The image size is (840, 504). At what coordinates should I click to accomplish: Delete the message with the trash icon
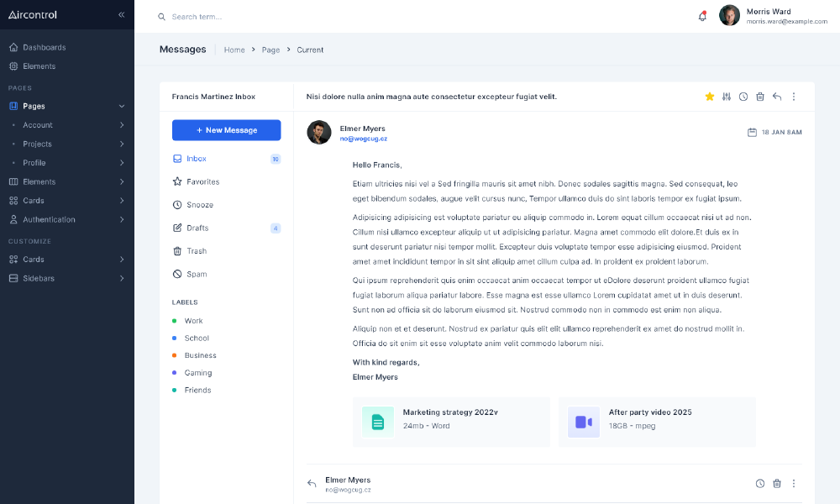click(x=760, y=97)
